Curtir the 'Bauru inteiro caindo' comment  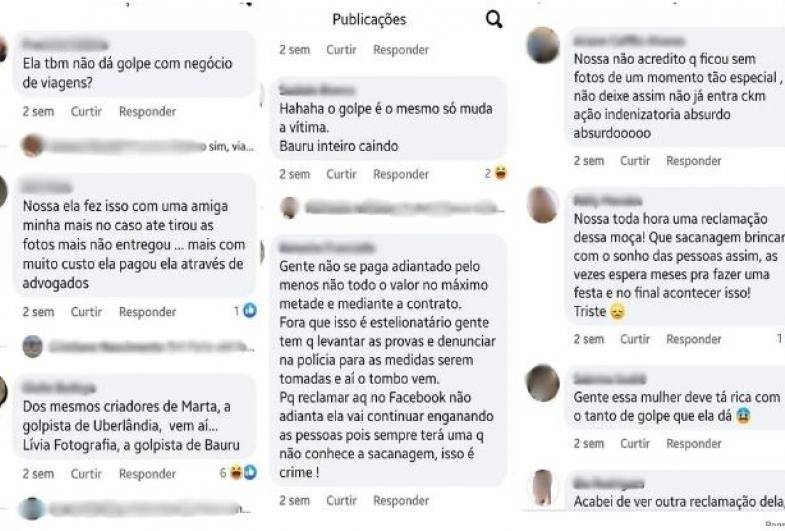[341, 174]
